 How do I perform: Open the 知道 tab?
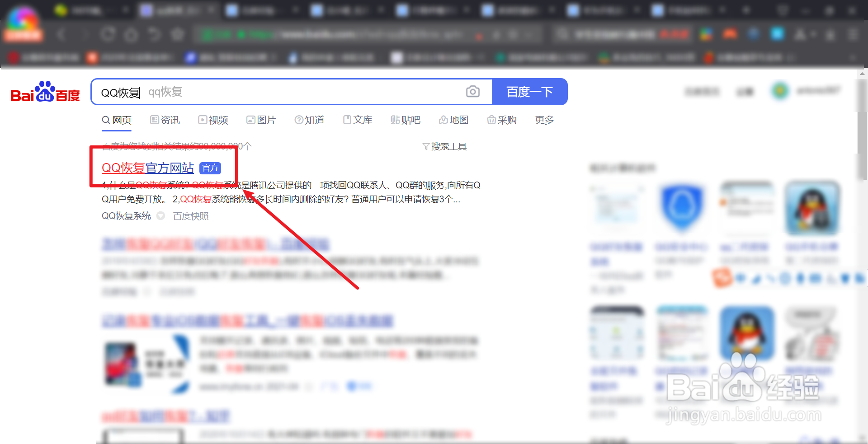pyautogui.click(x=310, y=120)
